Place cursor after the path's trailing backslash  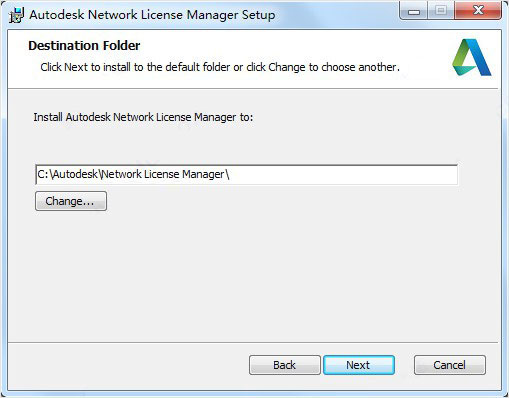(230, 174)
